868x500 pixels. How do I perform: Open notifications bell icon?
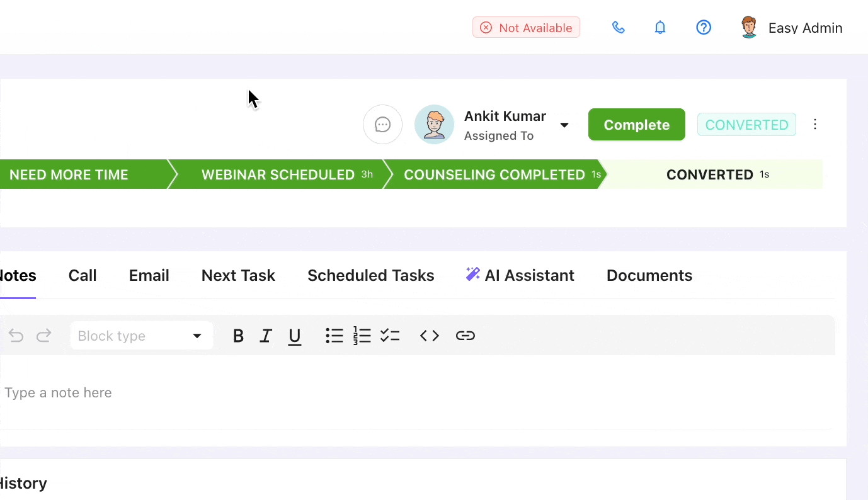[660, 28]
